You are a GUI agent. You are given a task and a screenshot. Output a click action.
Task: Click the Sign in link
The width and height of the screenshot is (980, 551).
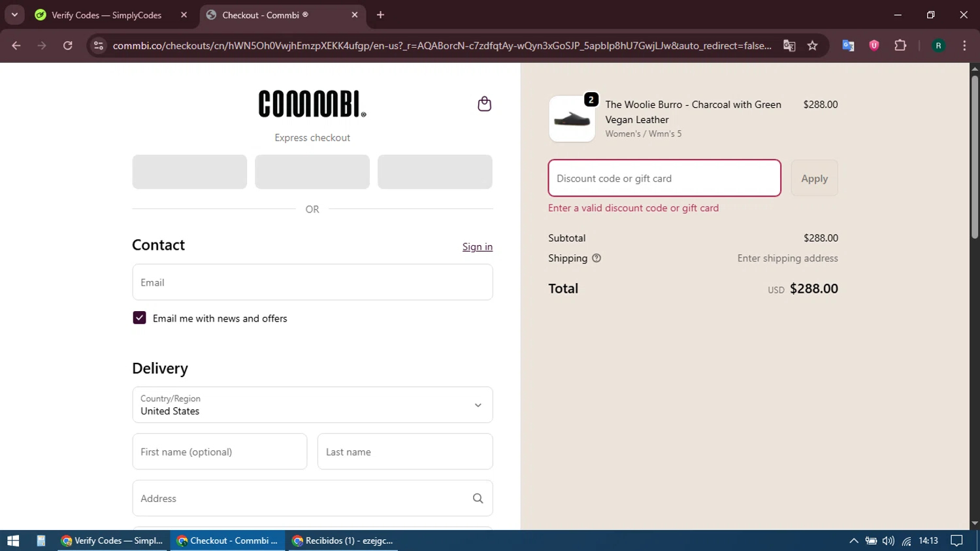coord(478,246)
